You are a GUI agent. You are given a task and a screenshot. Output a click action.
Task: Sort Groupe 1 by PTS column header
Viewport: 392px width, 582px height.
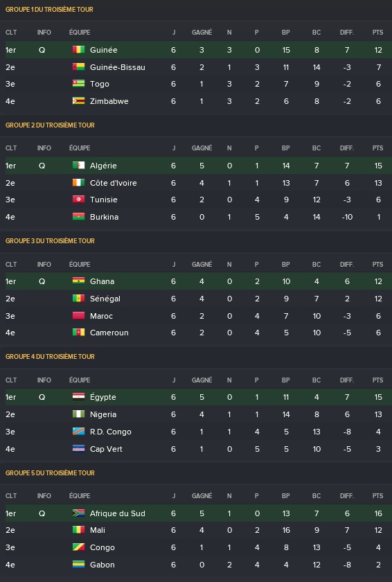[378, 33]
